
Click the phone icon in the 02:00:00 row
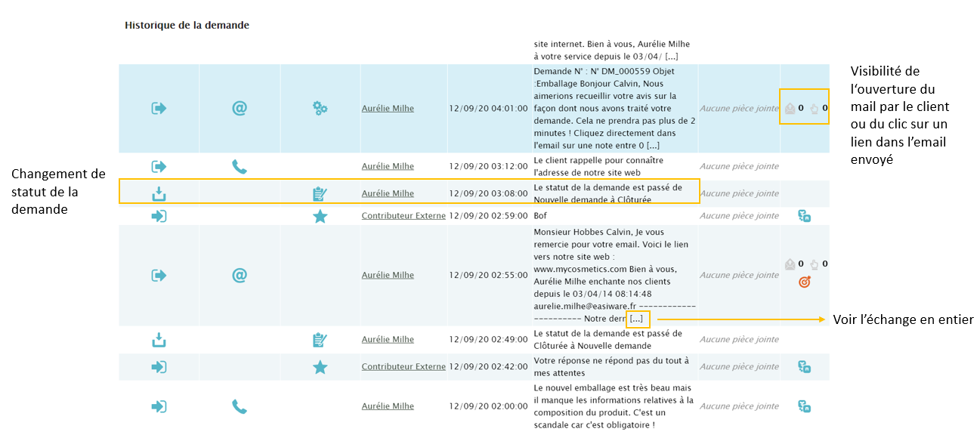240,406
